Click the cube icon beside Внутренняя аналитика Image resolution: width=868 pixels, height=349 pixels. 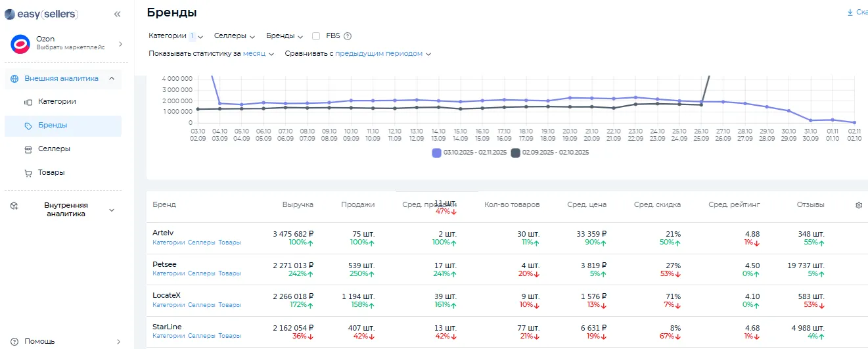14,206
